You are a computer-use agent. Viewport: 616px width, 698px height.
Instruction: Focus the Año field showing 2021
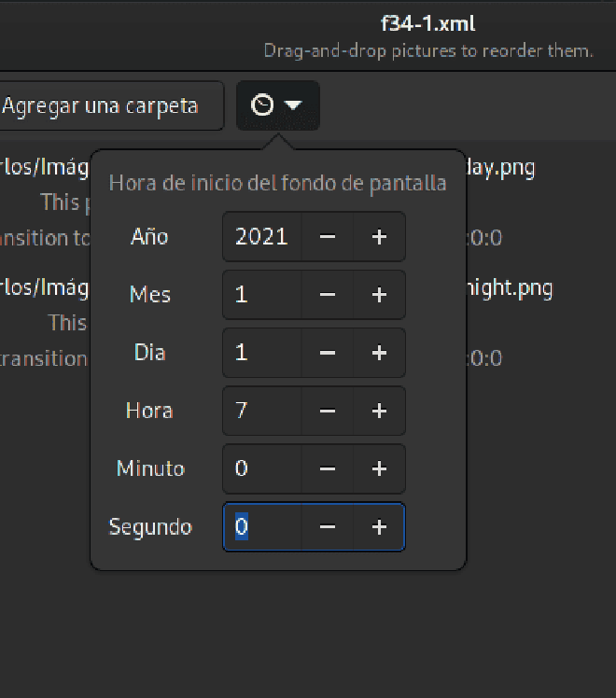[262, 236]
